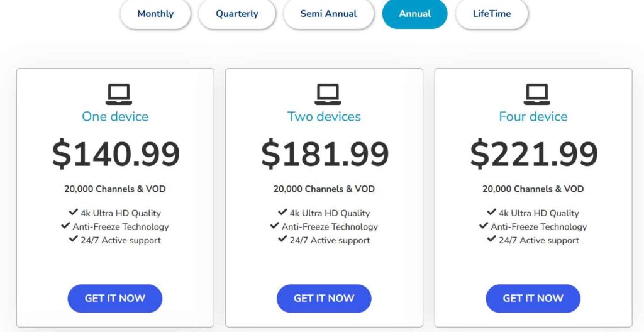Open the LifeTime plan tab
Screen dimensions: 644x332
[492, 14]
